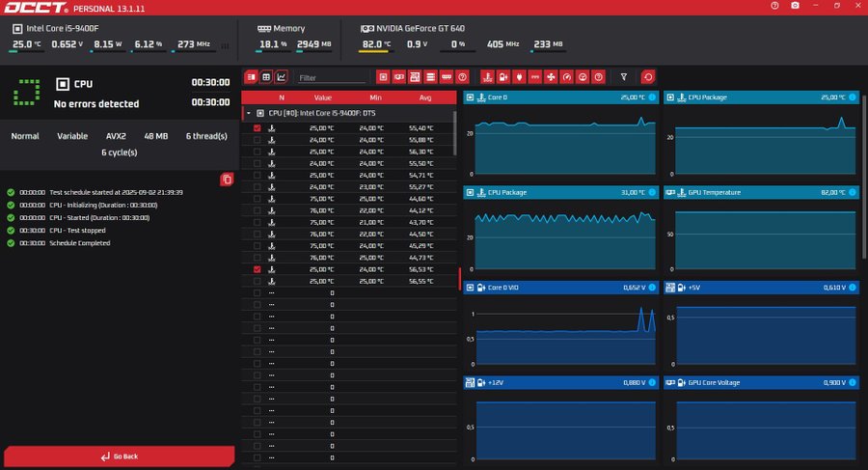Switch to the list view layout icon
The height and width of the screenshot is (470, 868).
point(252,77)
